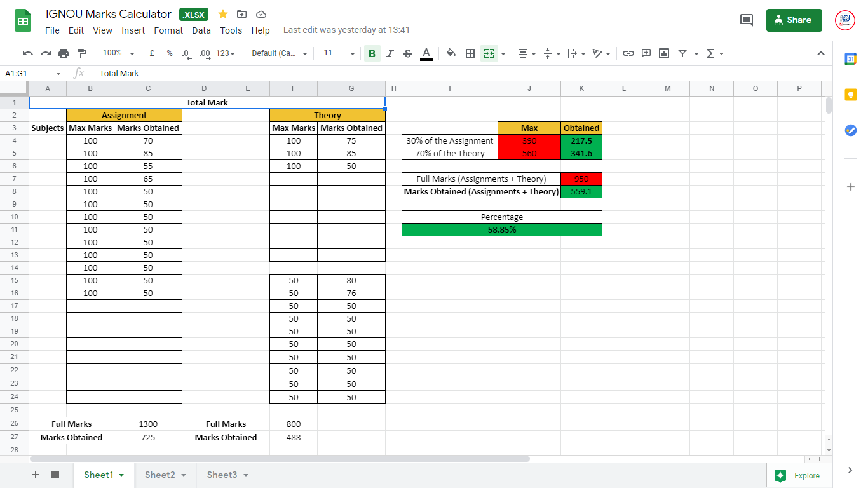Screen dimensions: 868x488
Task: Open text colour picker
Action: 426,53
